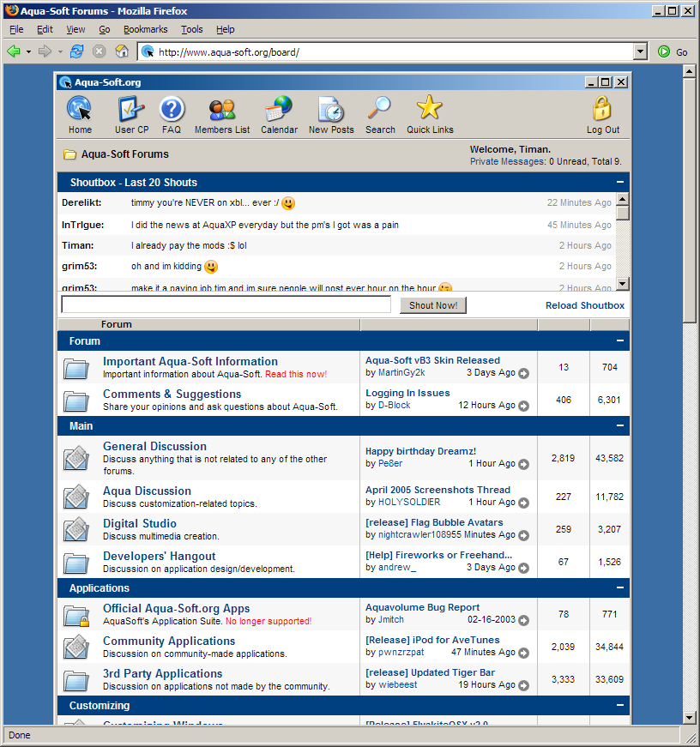
Task: Click the Log Out padlock icon
Action: pos(602,108)
